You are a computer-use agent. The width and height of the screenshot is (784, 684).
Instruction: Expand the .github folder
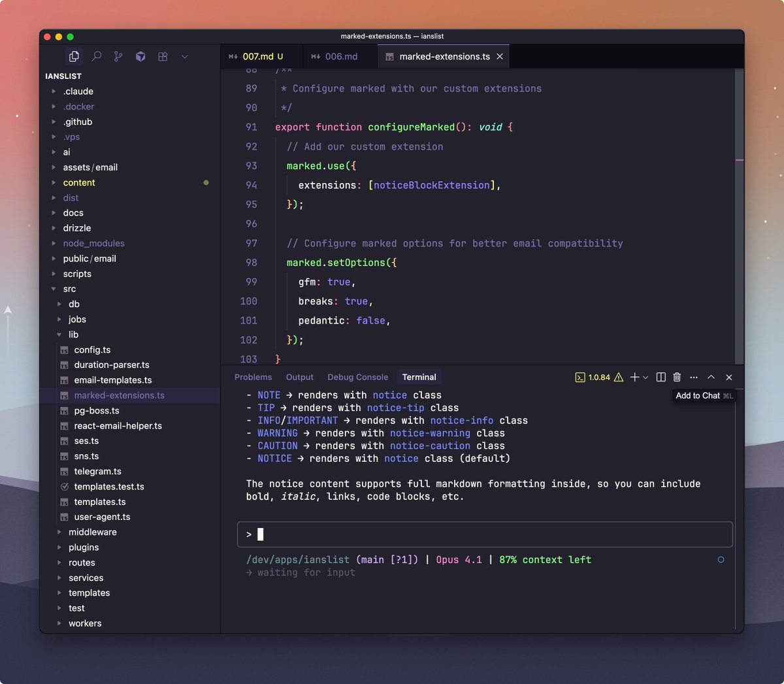point(129,122)
